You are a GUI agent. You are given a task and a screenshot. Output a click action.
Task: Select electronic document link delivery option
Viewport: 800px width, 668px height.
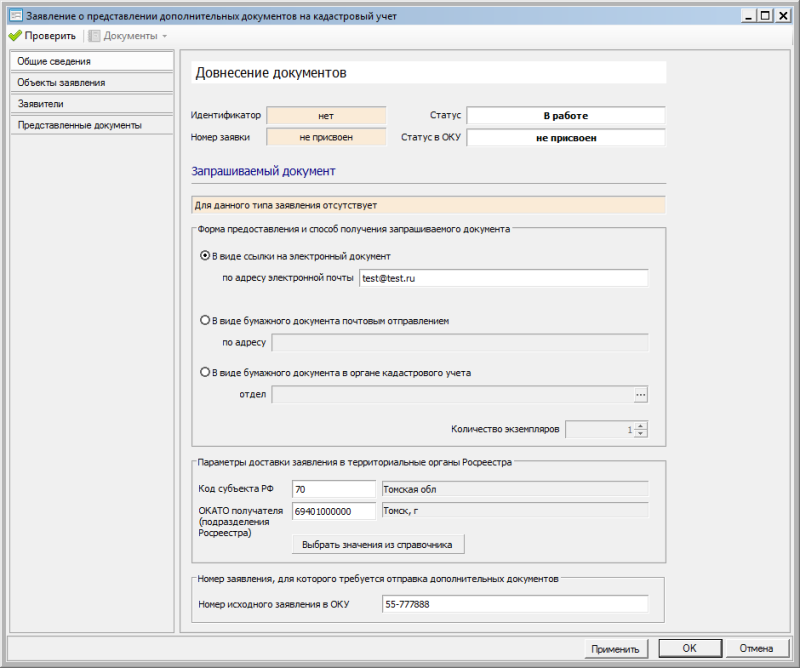click(206, 256)
